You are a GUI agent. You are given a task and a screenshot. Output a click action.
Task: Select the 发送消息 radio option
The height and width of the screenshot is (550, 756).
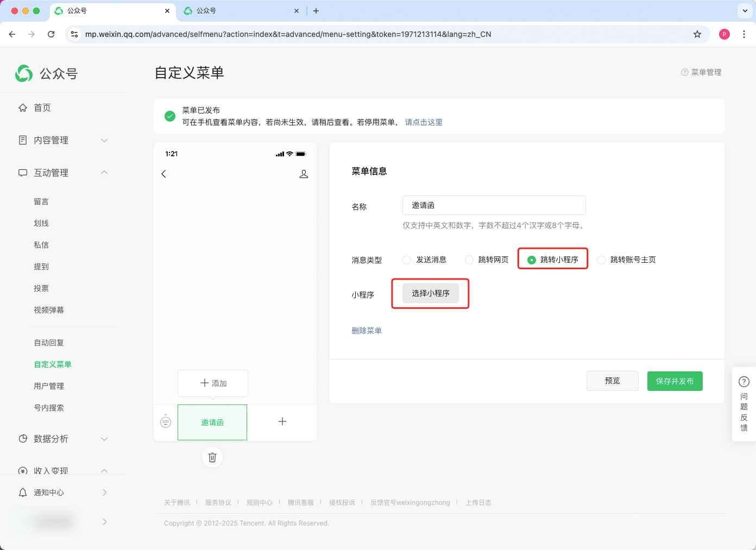[407, 260]
